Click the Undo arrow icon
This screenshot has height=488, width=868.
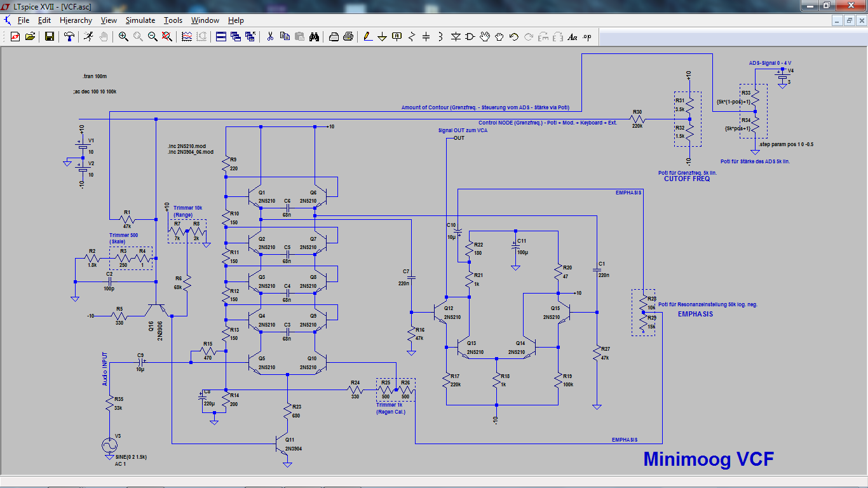(x=514, y=37)
